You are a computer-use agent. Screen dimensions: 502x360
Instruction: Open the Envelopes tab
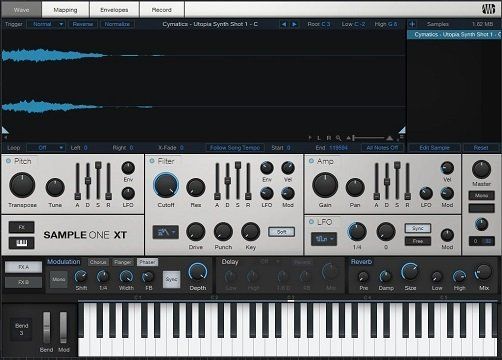click(x=114, y=10)
